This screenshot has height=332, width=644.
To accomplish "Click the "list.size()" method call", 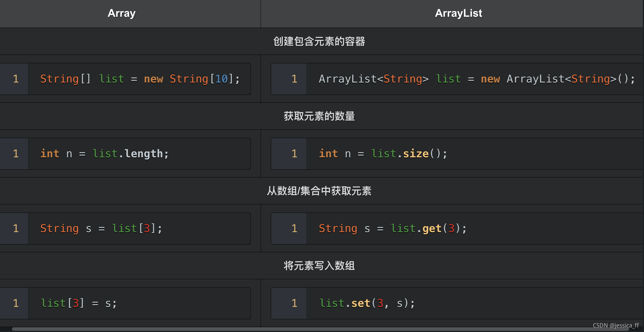I will tap(409, 153).
